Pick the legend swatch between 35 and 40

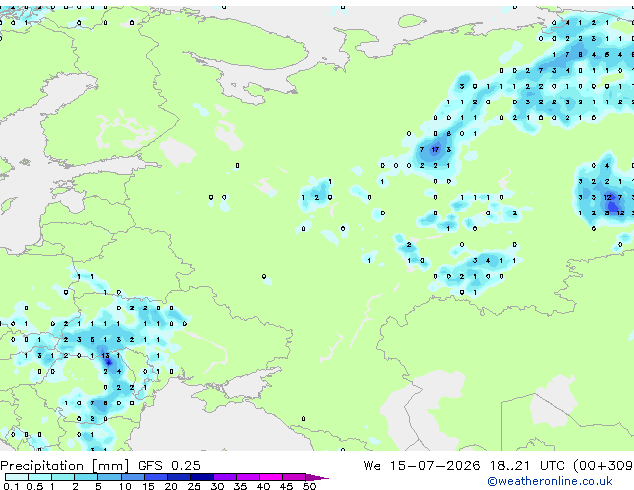coord(248,477)
